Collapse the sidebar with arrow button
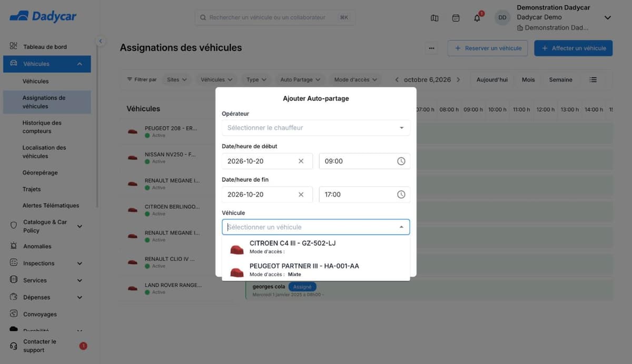632x364 pixels. [100, 41]
